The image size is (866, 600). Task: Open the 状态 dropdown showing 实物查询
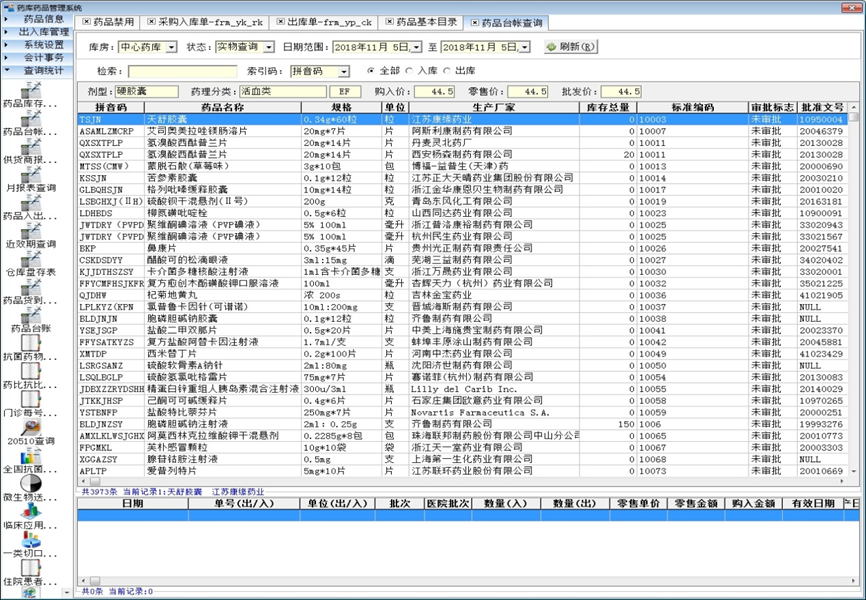coord(269,48)
